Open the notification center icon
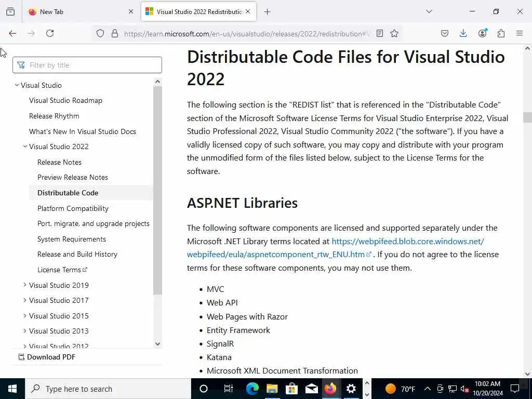Viewport: 532px width, 399px height. pyautogui.click(x=515, y=389)
